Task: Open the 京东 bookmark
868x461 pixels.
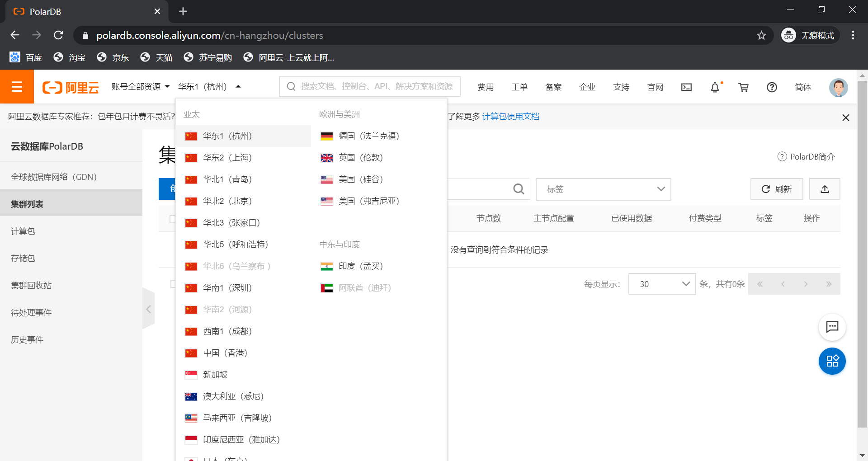Action: tap(113, 57)
